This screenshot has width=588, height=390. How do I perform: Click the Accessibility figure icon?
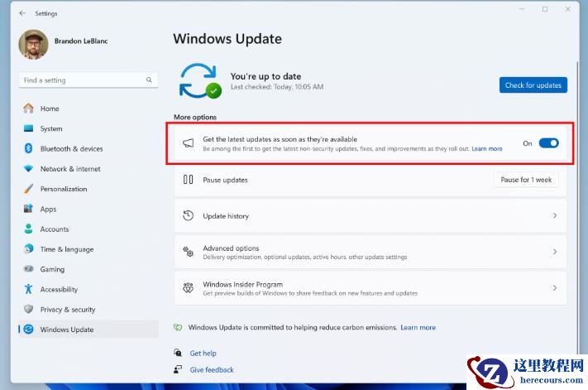click(x=28, y=289)
